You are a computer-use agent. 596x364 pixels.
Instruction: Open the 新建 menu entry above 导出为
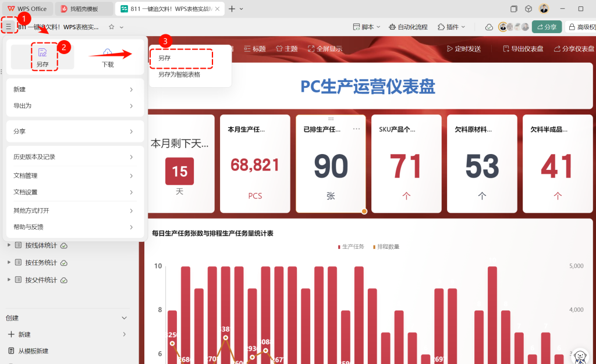[x=75, y=89]
